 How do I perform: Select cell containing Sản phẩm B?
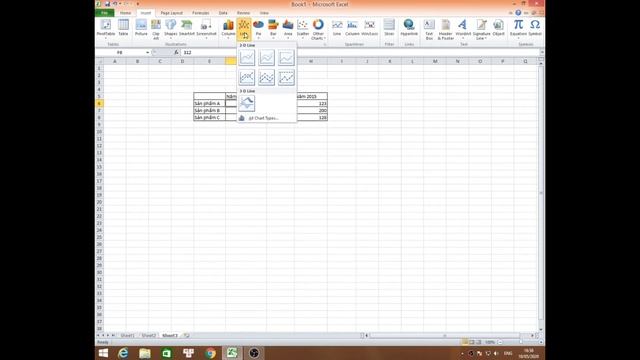pos(209,111)
